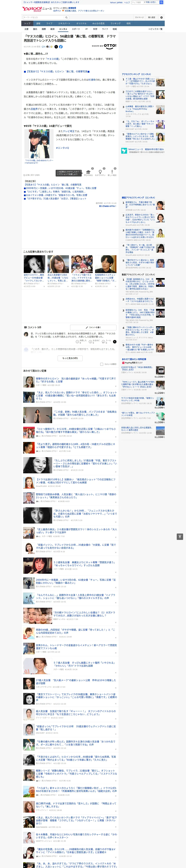This screenshot has height=868, width=186.
Task: Click the マイページ button
Action: [139, 18]
